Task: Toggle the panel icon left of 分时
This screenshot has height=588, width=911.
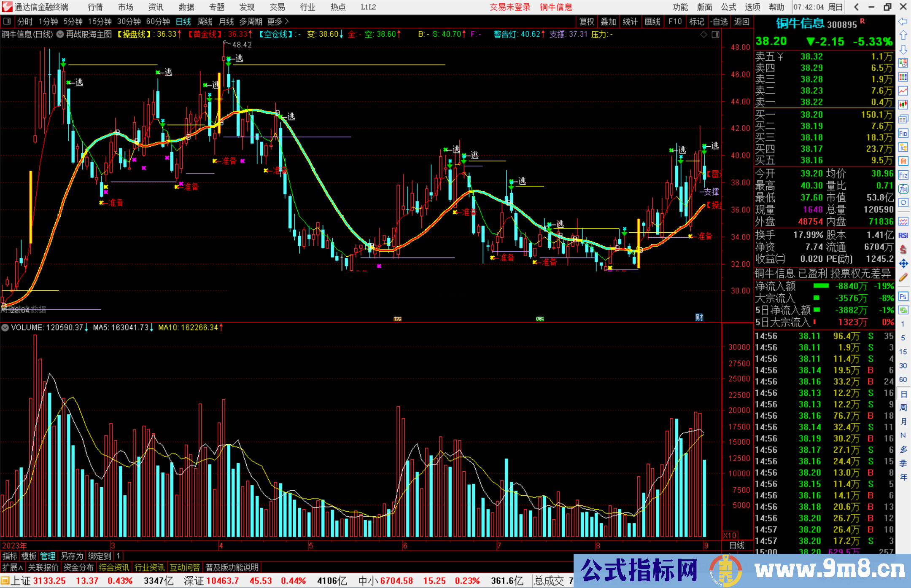Action: click(7, 21)
